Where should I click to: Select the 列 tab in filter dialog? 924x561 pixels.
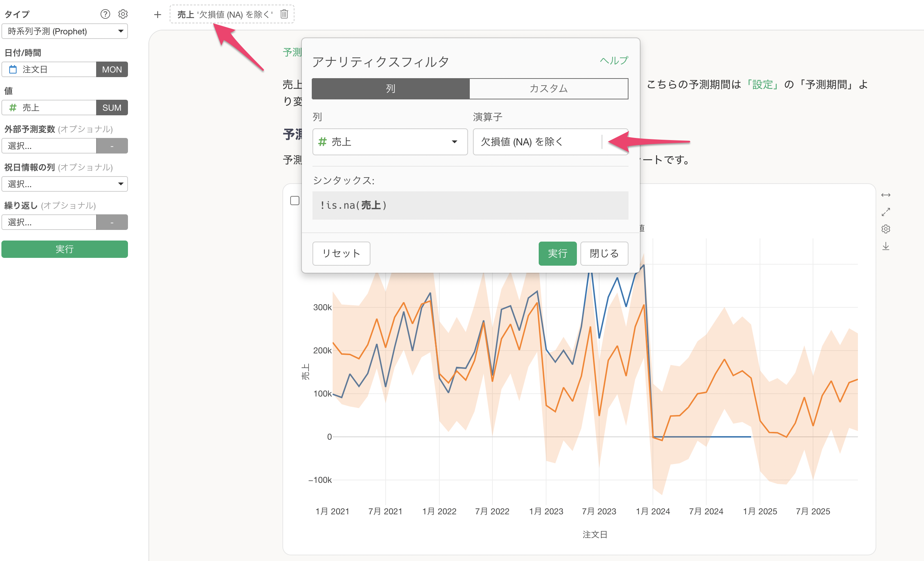click(391, 88)
